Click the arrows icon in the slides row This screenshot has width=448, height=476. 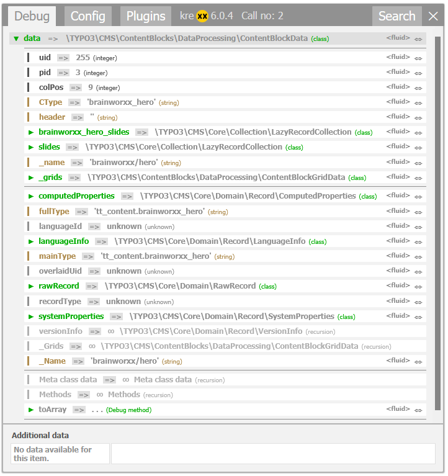click(418, 148)
